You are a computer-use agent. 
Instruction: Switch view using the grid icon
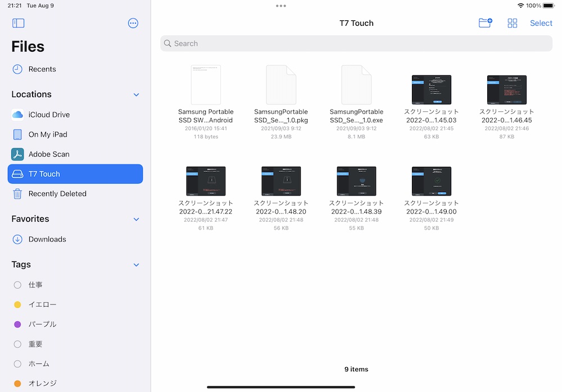(x=512, y=23)
